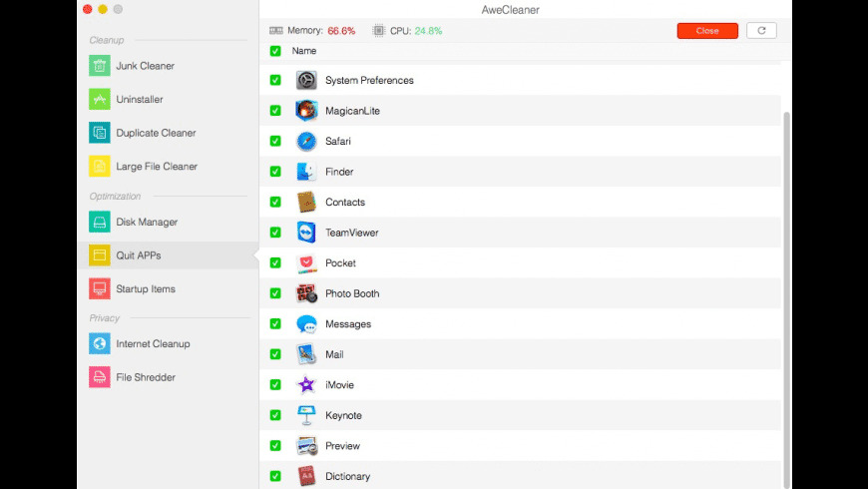Open the Internet Cleanup tool

pyautogui.click(x=152, y=344)
